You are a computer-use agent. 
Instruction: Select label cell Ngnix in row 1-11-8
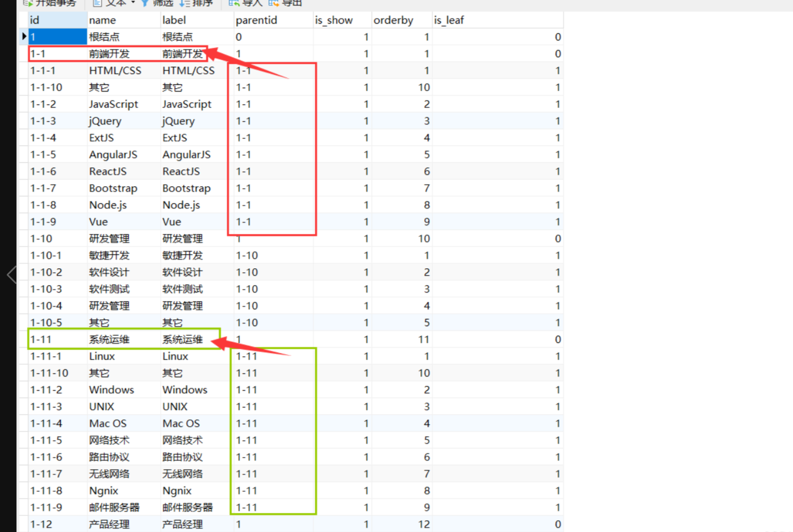click(x=197, y=492)
